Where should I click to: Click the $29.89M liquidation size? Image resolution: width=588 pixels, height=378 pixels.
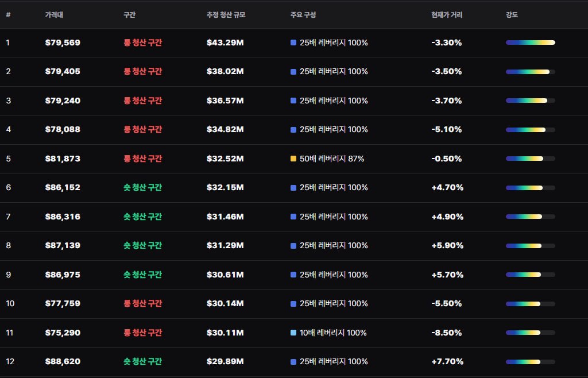point(225,361)
